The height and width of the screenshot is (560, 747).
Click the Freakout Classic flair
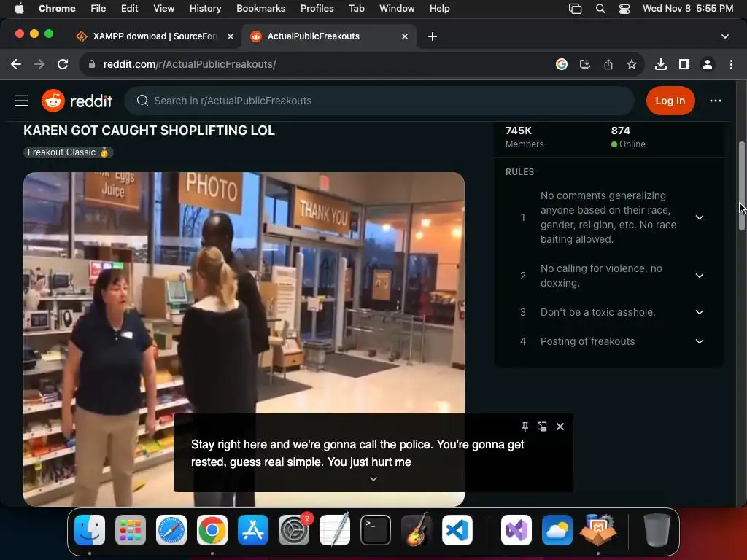[68, 152]
